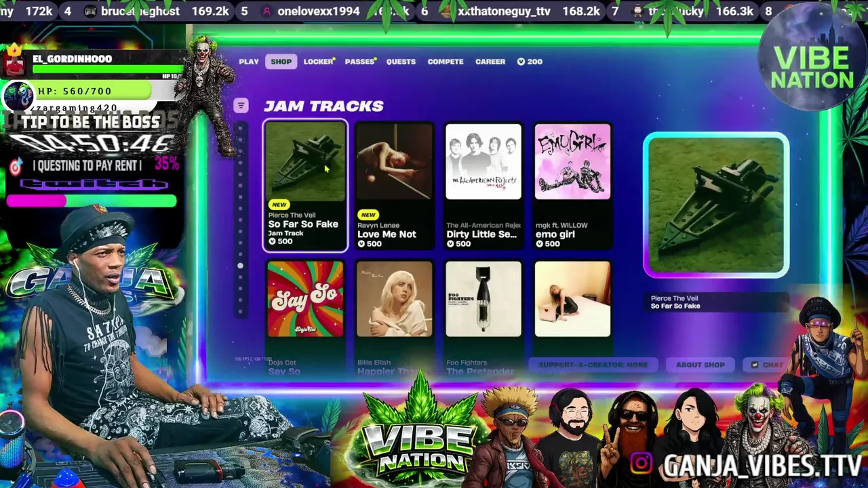
Task: Click Support-A-Creator: None button
Action: click(593, 365)
